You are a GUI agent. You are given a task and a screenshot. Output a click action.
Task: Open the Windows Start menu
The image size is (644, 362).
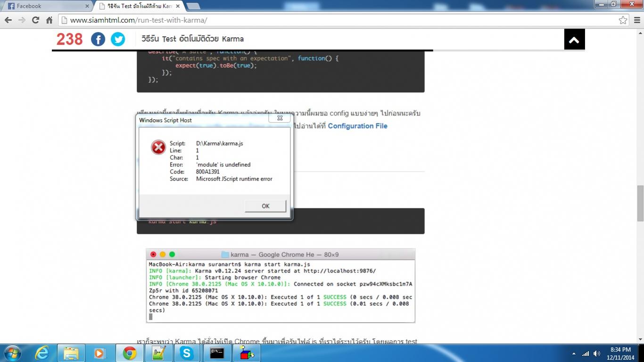point(12,353)
